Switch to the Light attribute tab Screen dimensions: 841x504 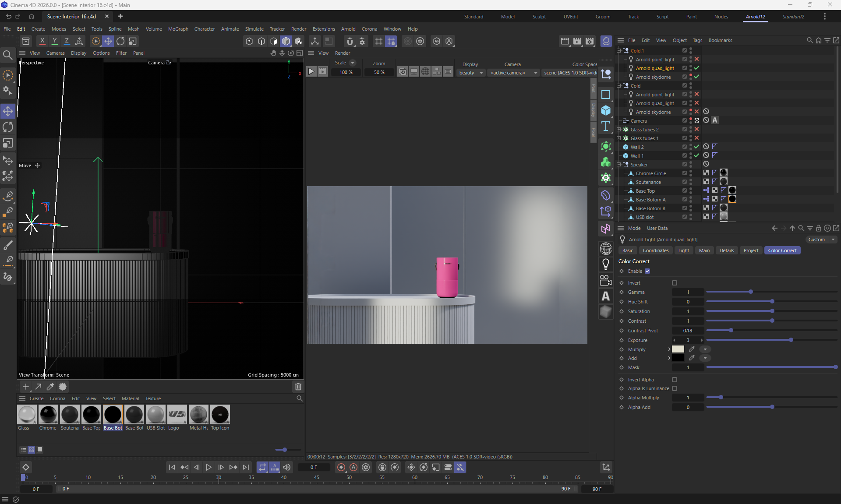(683, 250)
